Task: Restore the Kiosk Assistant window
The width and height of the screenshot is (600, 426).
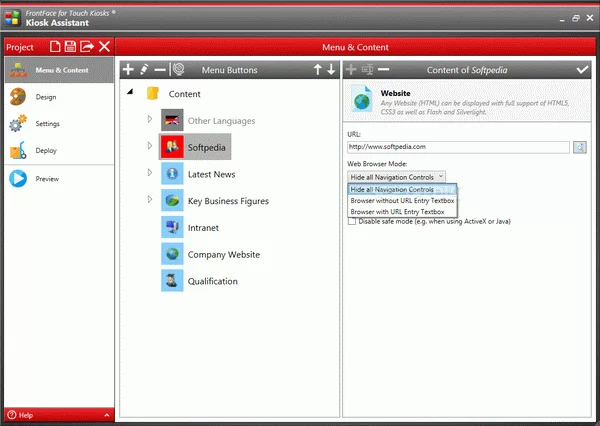Action: tap(576, 18)
